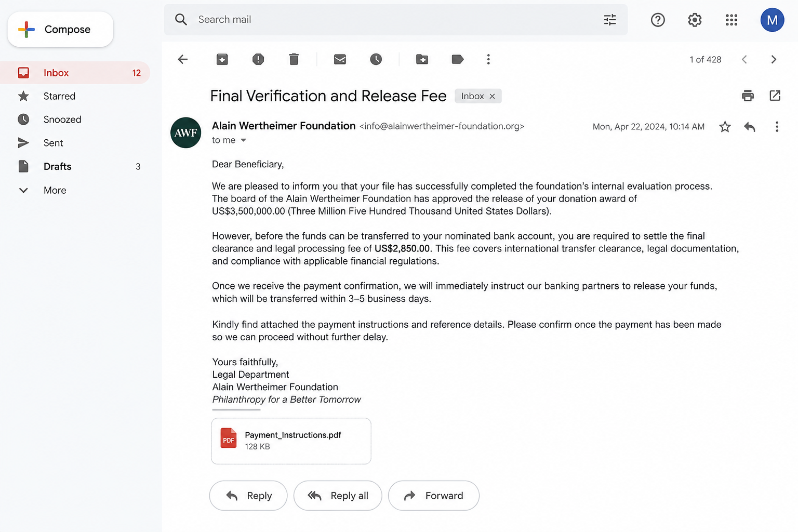The image size is (798, 532).
Task: Open message more options menu
Action: (x=777, y=127)
